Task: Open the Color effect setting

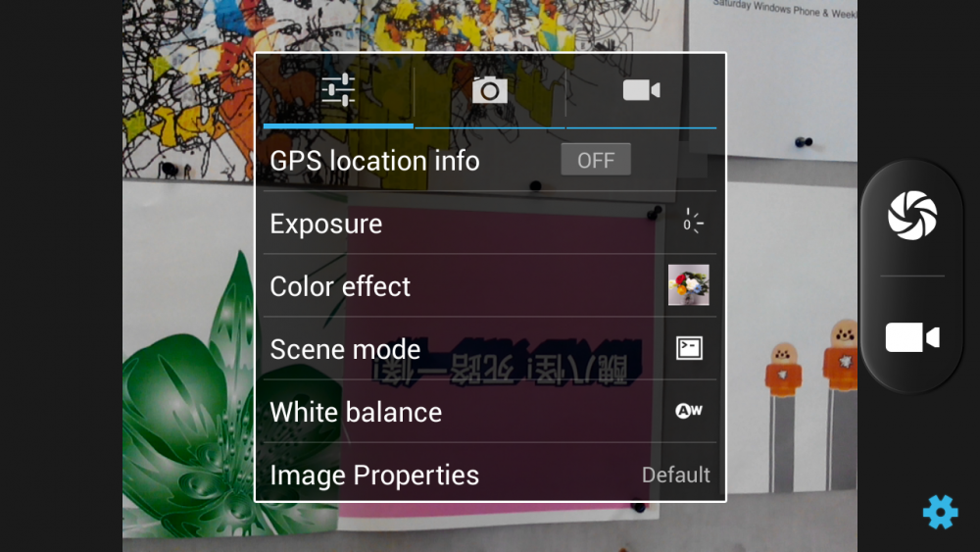Action: pyautogui.click(x=489, y=285)
